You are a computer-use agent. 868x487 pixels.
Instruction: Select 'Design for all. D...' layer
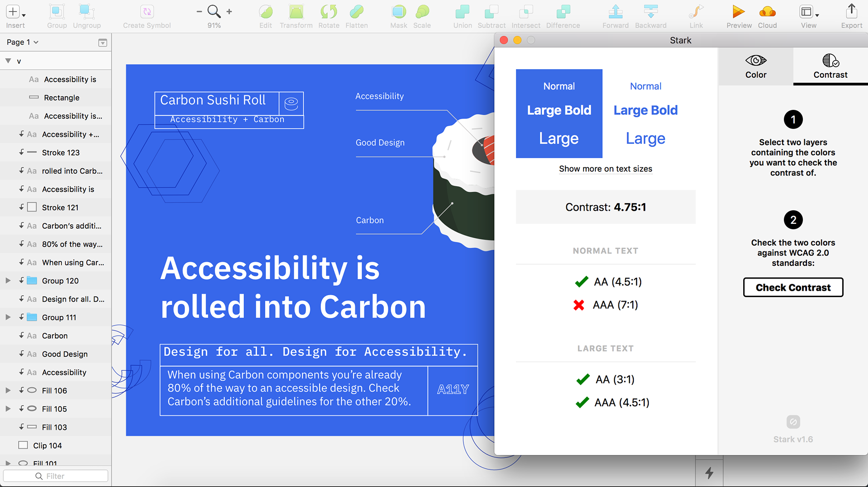pos(56,299)
